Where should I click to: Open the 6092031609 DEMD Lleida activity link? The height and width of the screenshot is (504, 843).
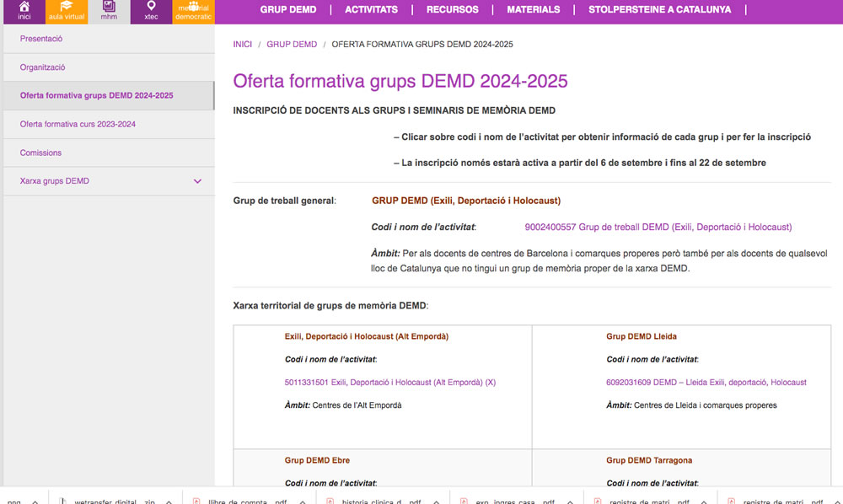point(706,383)
